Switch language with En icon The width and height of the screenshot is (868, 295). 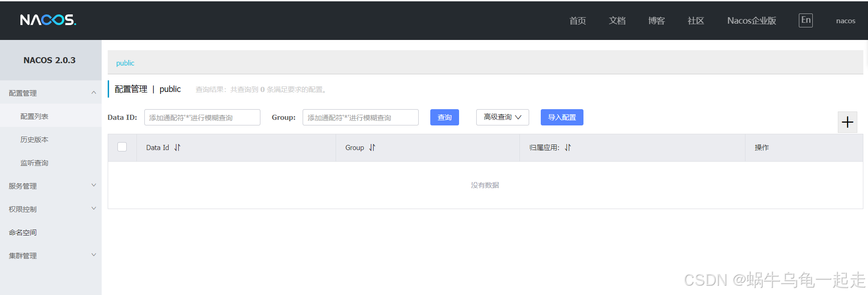[x=806, y=20]
